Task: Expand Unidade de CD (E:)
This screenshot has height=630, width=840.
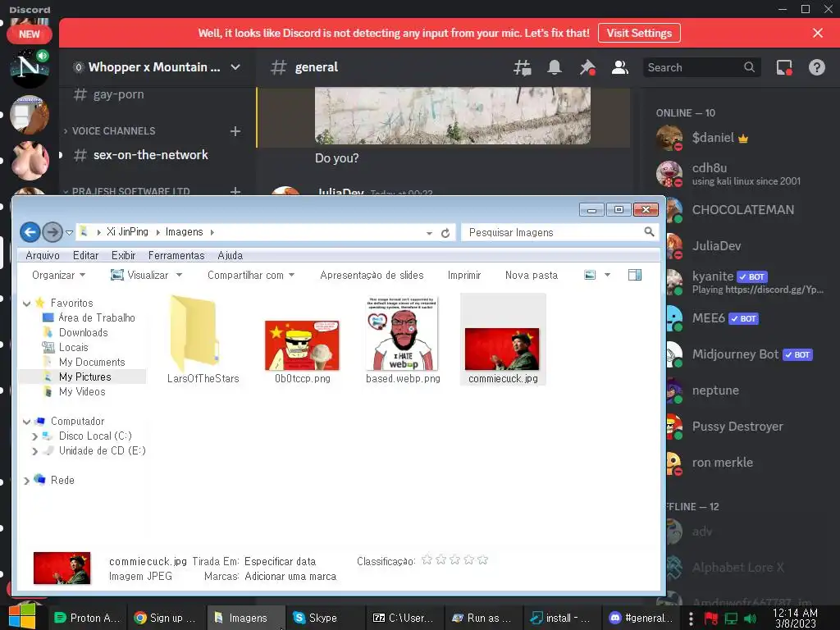Action: coord(34,452)
